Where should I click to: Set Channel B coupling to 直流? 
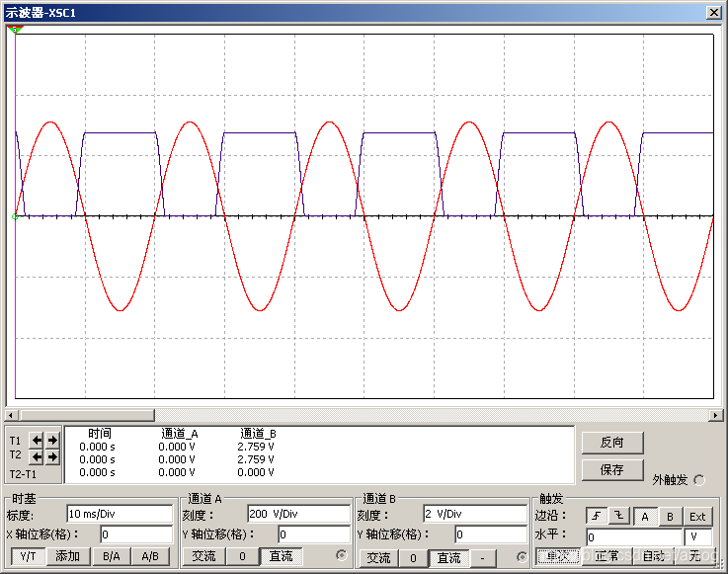[449, 558]
